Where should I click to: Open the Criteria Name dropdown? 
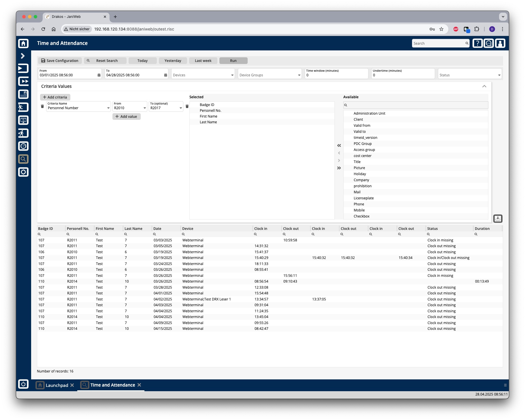(x=78, y=106)
